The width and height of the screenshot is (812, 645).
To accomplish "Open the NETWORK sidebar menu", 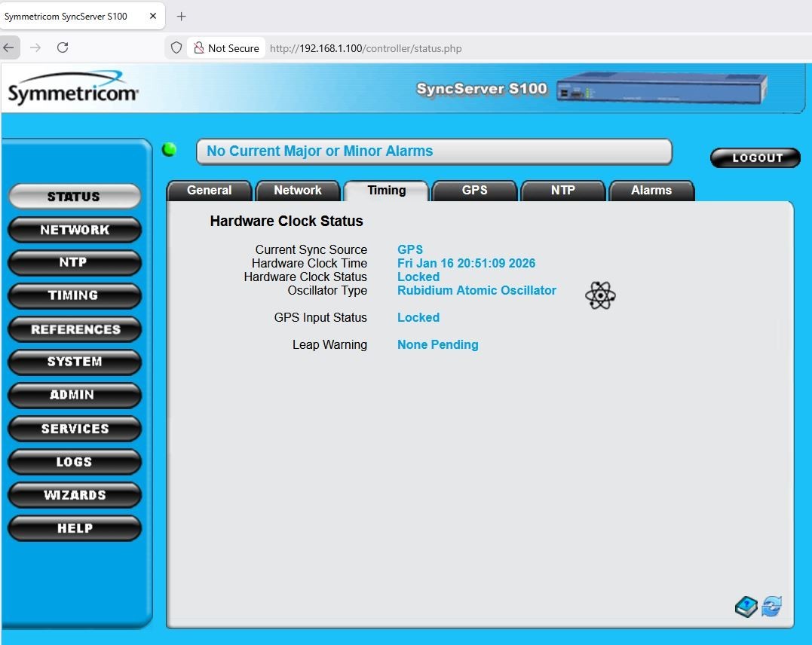I will [x=75, y=230].
